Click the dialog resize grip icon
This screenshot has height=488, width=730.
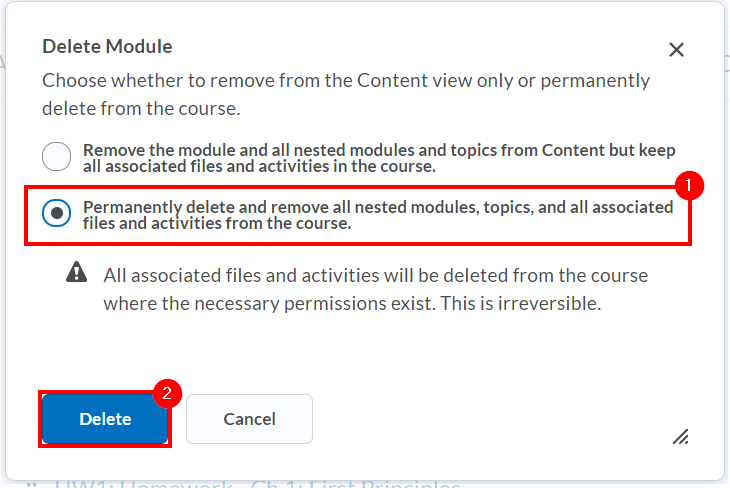[680, 436]
